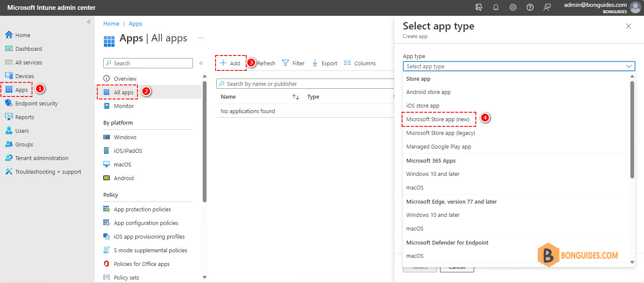Sort by Name column arrows
This screenshot has width=644, height=283.
[x=296, y=97]
